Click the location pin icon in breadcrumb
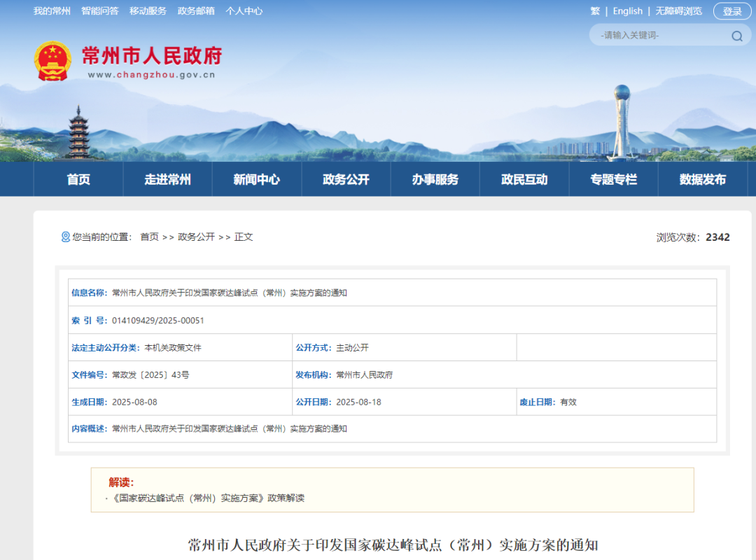 [x=66, y=237]
